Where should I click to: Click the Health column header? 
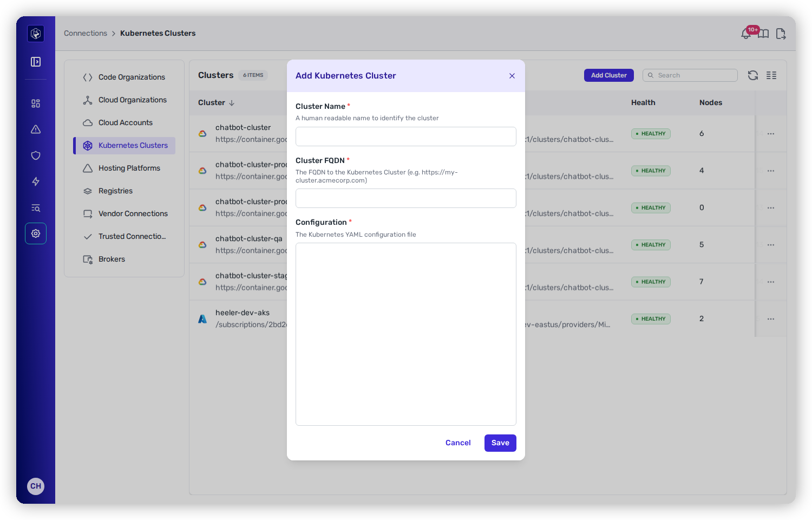[643, 102]
